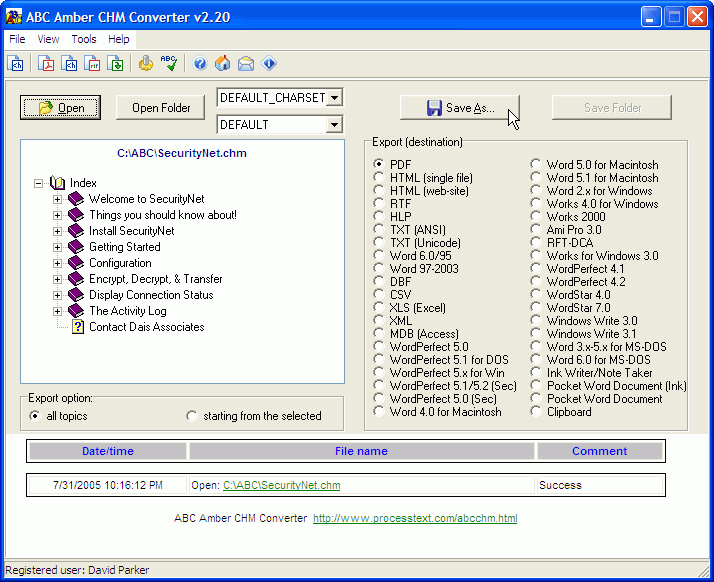714x582 pixels.
Task: Visit the processtext.com/abcchm.html link
Action: (415, 518)
